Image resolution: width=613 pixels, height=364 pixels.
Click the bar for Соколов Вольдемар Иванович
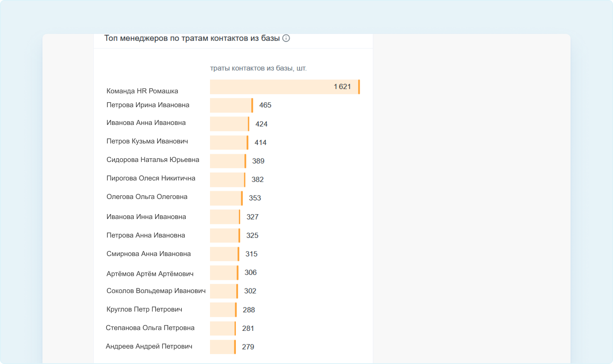(224, 291)
